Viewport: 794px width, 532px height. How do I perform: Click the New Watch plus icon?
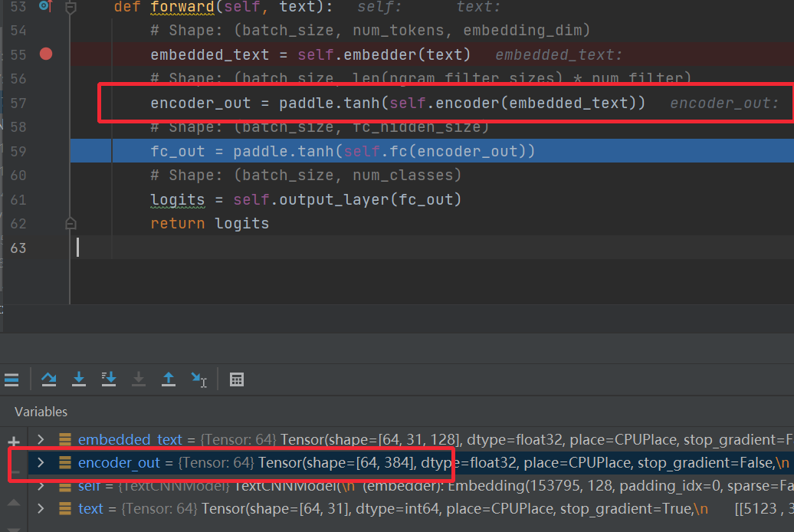point(14,442)
